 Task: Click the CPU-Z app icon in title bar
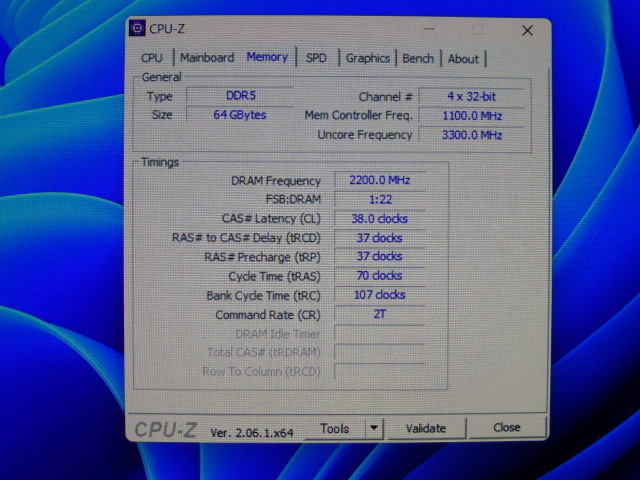click(x=137, y=28)
